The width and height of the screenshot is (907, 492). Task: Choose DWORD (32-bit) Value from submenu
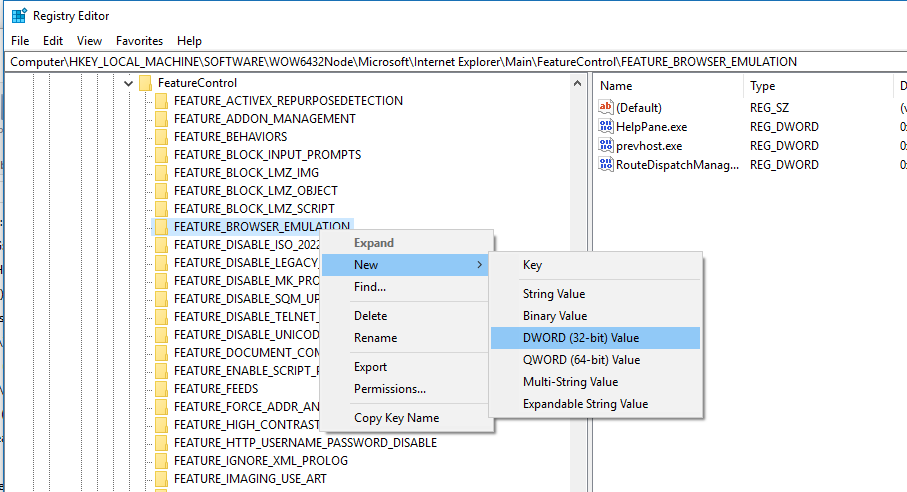(595, 338)
